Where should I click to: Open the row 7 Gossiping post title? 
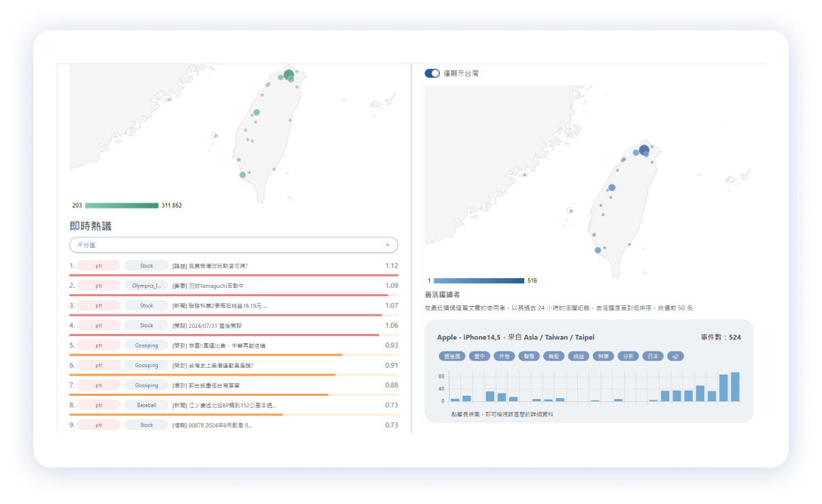(205, 385)
